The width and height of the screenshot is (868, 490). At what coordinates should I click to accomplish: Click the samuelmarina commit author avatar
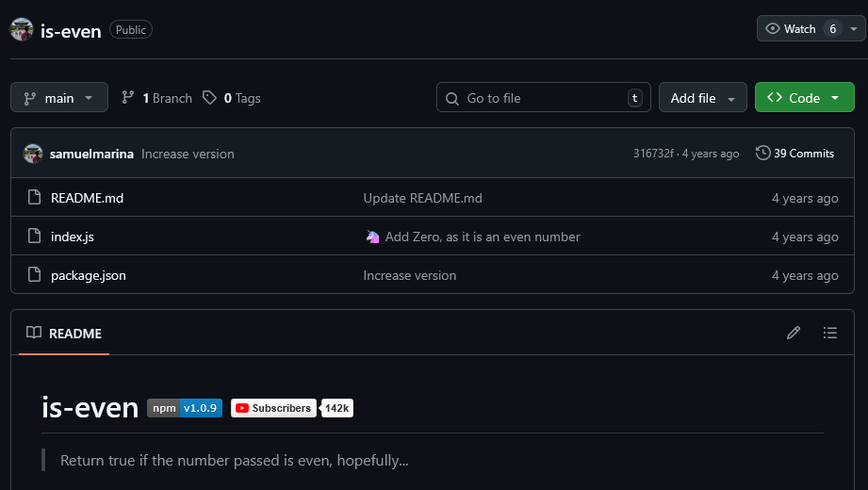point(33,154)
